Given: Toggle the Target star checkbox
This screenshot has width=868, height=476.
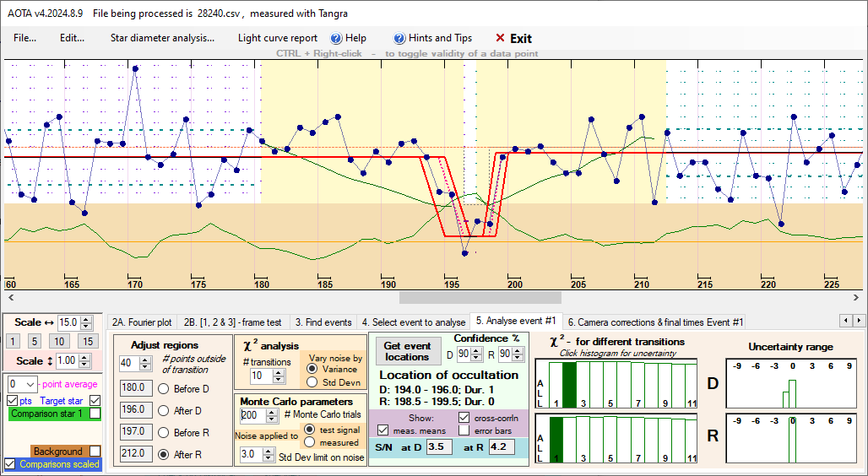Looking at the screenshot, I should [x=95, y=400].
